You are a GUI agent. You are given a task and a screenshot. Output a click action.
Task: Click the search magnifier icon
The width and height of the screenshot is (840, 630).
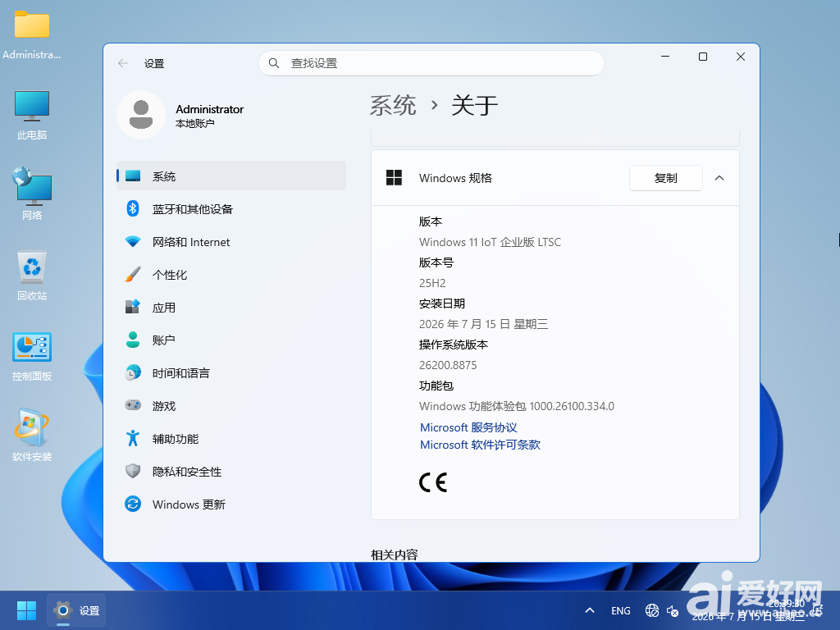tap(274, 63)
